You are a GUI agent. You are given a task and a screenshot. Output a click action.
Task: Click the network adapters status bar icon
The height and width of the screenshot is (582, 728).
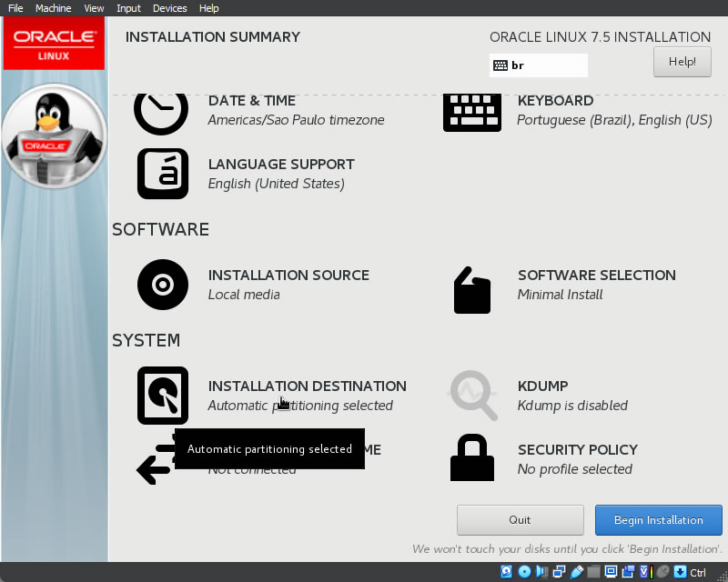tap(559, 571)
